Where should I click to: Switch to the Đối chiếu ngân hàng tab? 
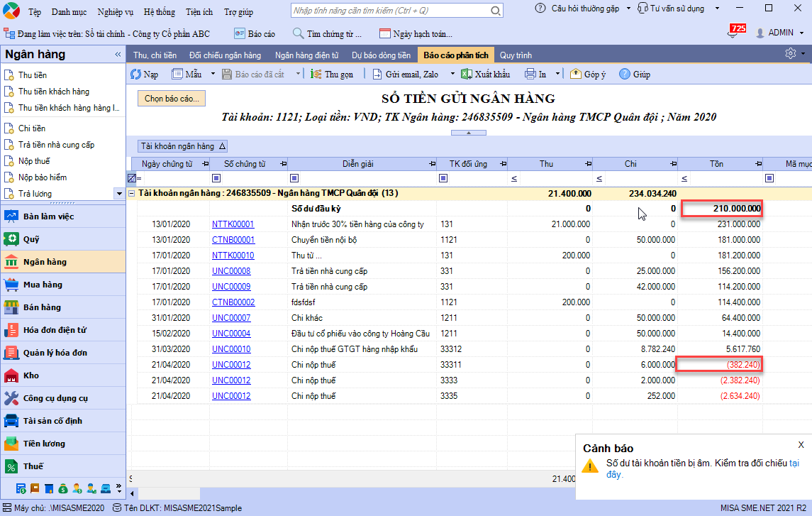click(225, 55)
